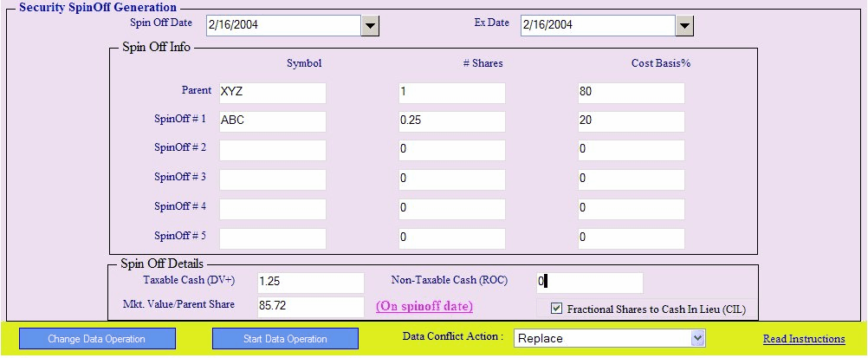Click the SpinOff # 2 symbol field
The height and width of the screenshot is (358, 868).
point(272,150)
